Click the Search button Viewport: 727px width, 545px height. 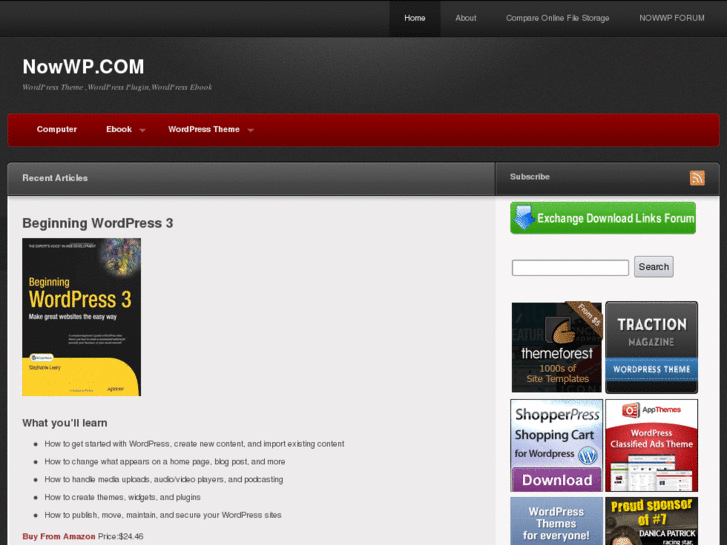(653, 267)
